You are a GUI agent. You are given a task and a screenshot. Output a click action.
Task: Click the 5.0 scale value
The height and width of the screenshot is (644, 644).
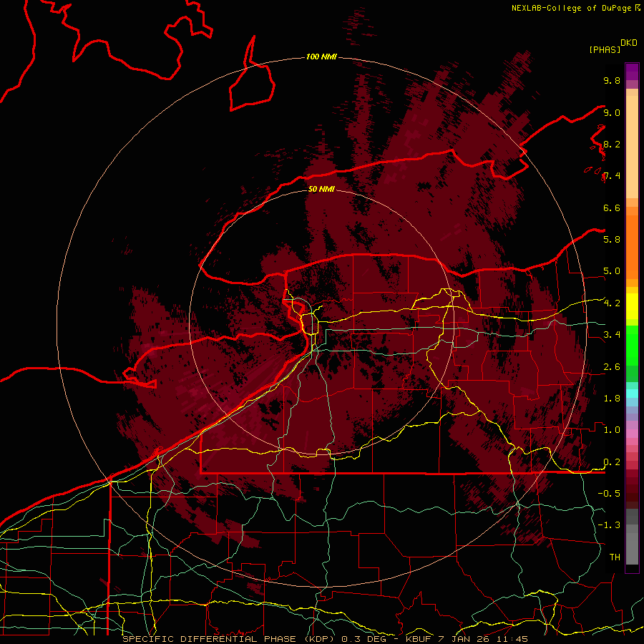tap(612, 271)
